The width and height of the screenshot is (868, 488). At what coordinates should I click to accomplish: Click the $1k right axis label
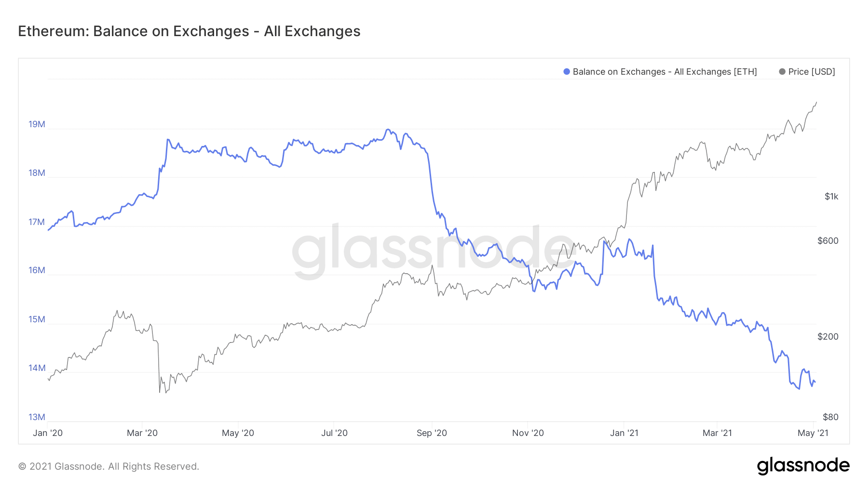pyautogui.click(x=831, y=197)
